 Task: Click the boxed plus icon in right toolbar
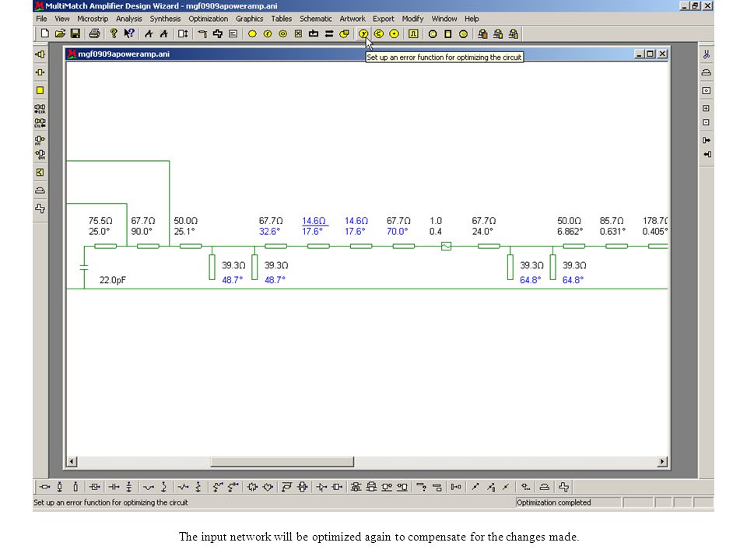tap(706, 108)
